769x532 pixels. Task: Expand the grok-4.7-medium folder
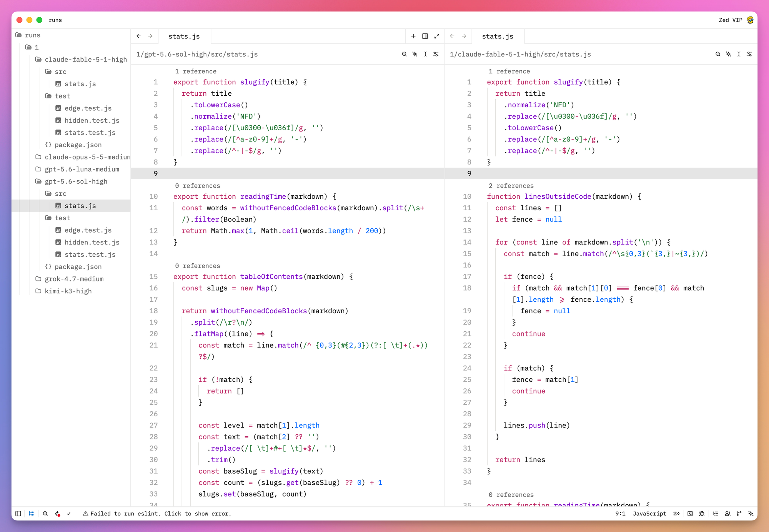pyautogui.click(x=70, y=279)
